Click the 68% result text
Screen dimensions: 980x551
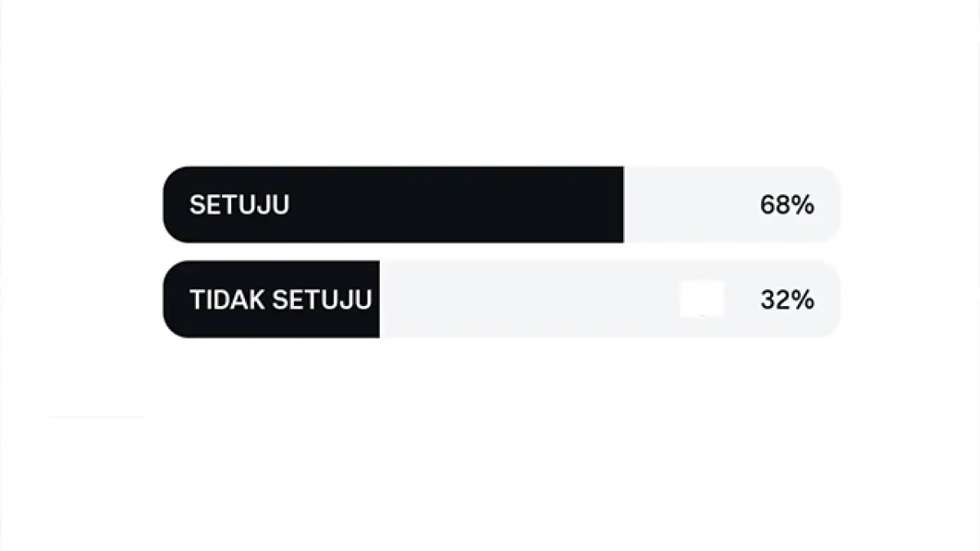[x=786, y=206]
